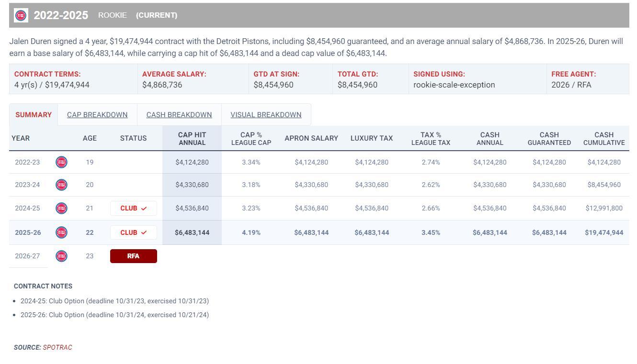Screen dimensions: 637x364
Task: Click the Pistons logo in the 2022-23 row
Action: point(61,162)
